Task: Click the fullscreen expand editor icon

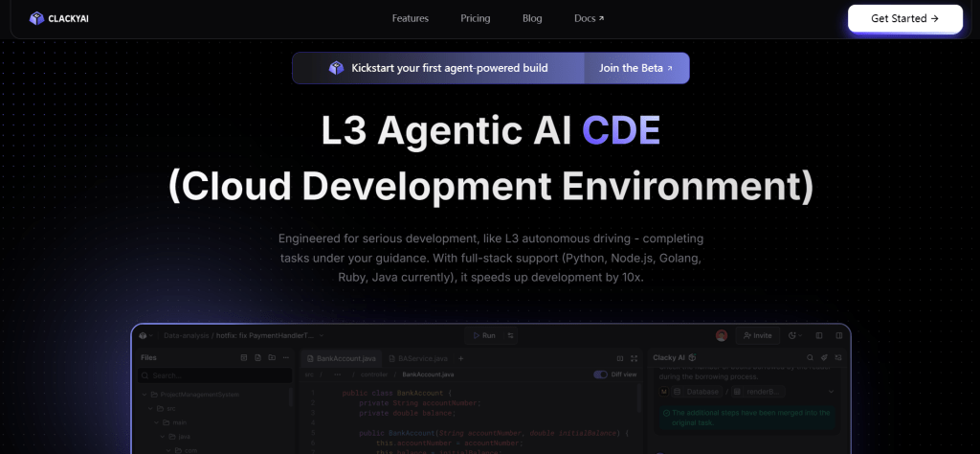Action: coord(634,358)
